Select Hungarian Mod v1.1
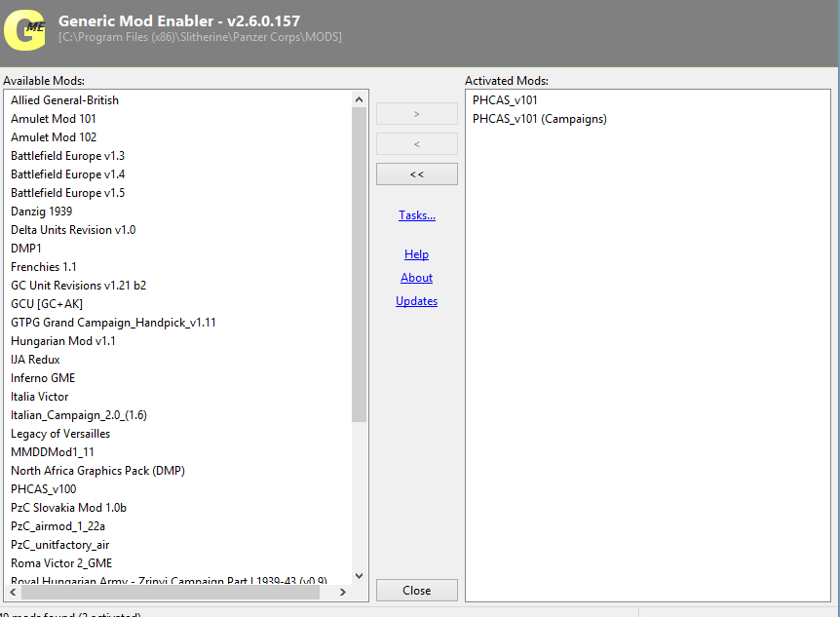 (63, 341)
